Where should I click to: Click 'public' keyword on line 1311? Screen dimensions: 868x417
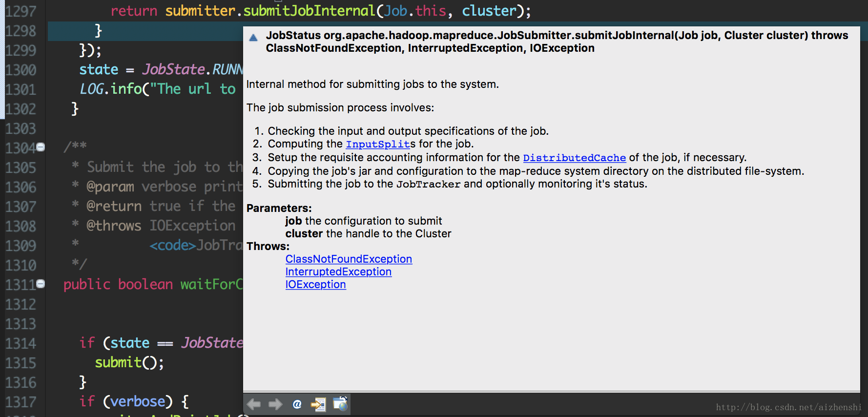[x=87, y=284]
